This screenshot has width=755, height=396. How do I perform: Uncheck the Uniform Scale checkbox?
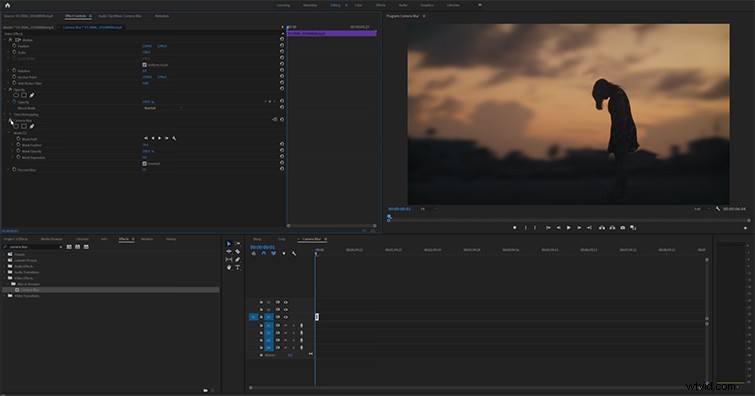coord(144,65)
